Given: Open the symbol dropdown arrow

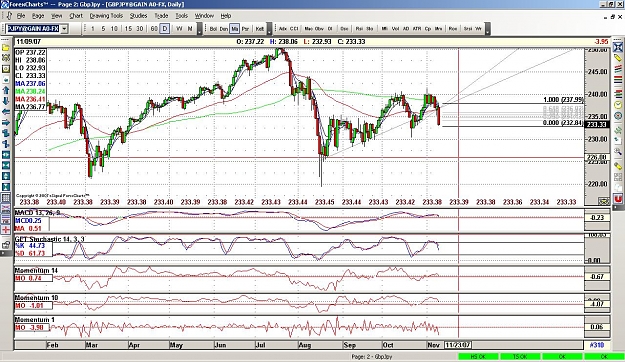Looking at the screenshot, I should click(x=64, y=29).
